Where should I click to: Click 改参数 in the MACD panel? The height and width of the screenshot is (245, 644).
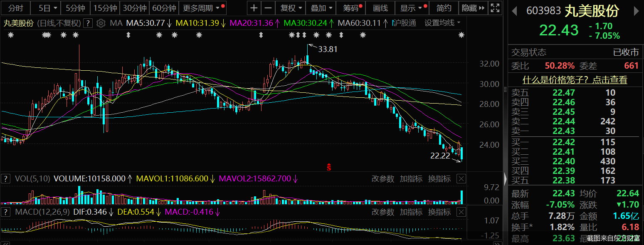[382, 212]
